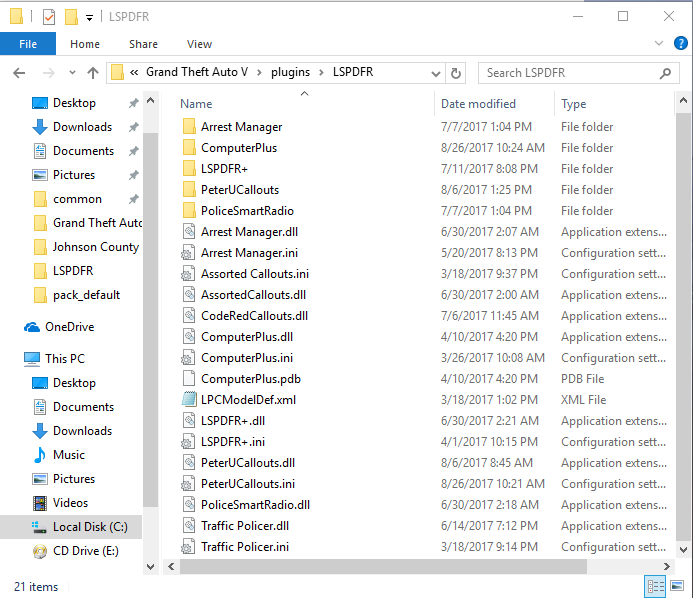This screenshot has width=693, height=598.
Task: Go up one folder level arrow
Action: tap(93, 72)
